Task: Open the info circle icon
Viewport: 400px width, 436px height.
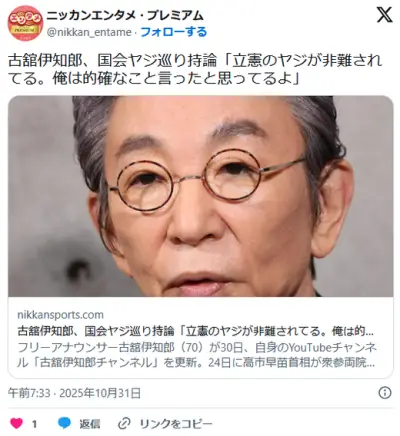Action: click(385, 393)
